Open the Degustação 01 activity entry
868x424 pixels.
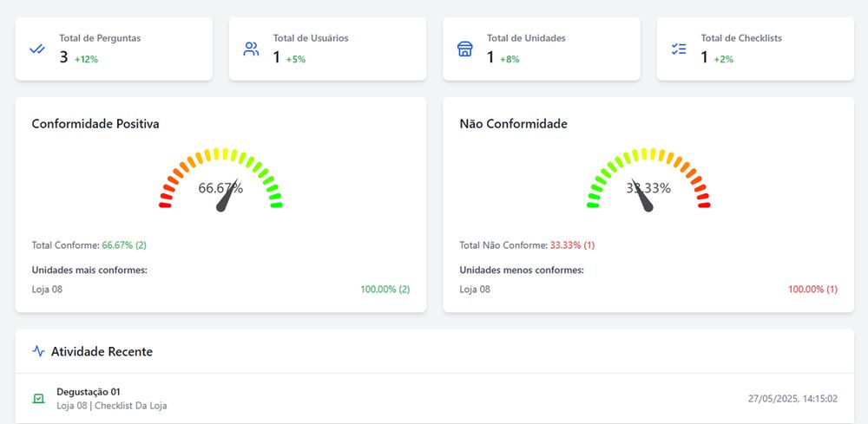(435, 399)
